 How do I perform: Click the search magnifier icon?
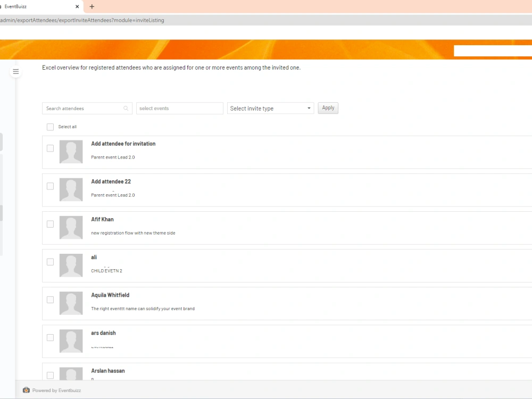pos(126,108)
